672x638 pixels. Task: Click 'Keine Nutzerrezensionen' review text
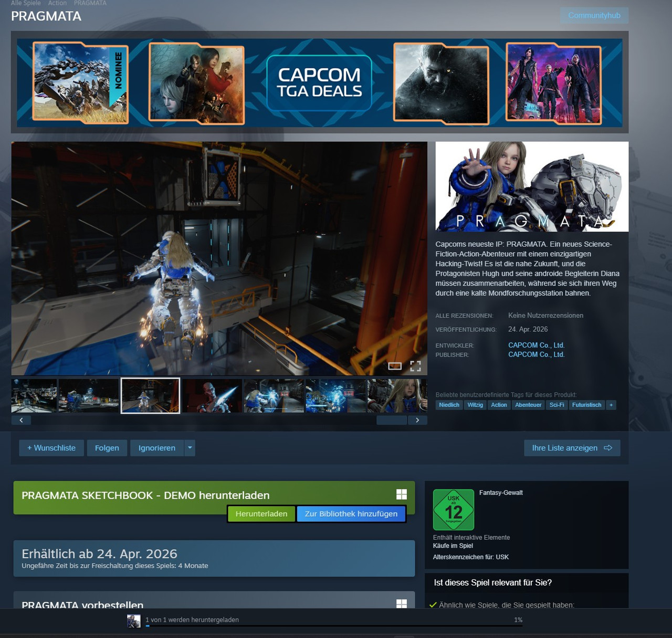(x=545, y=315)
